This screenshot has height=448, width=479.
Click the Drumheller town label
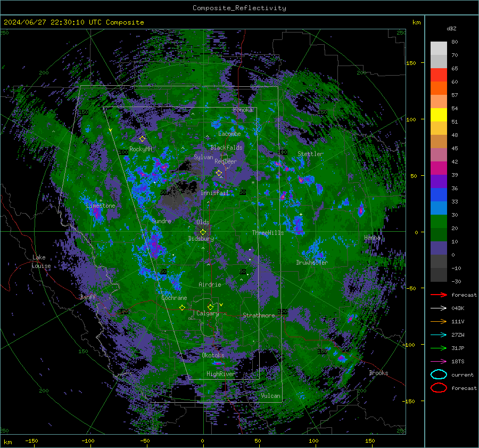pos(312,263)
